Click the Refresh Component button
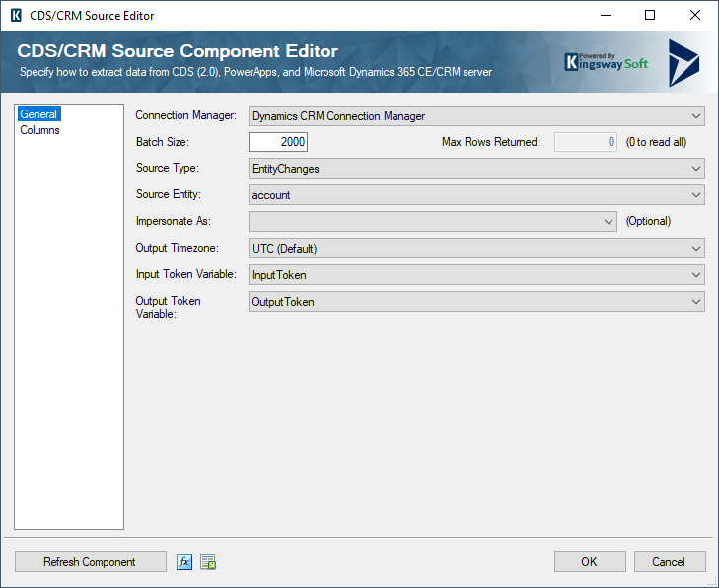 [x=91, y=562]
